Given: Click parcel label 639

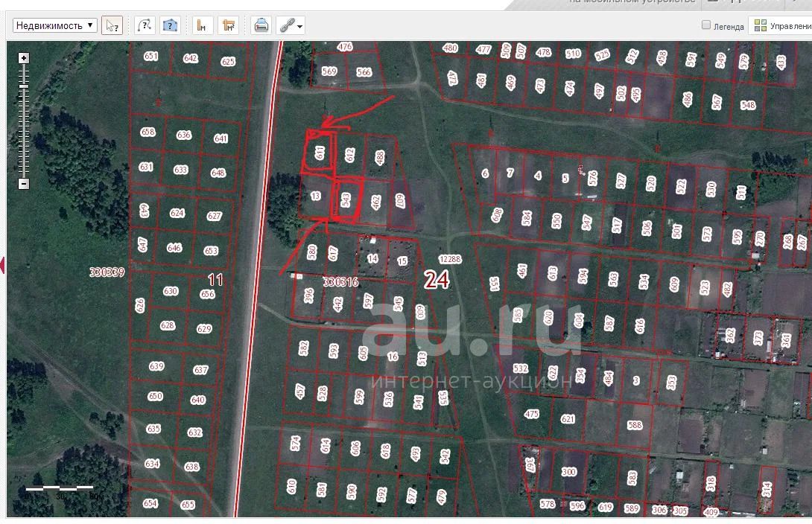Looking at the screenshot, I should click(x=156, y=366).
